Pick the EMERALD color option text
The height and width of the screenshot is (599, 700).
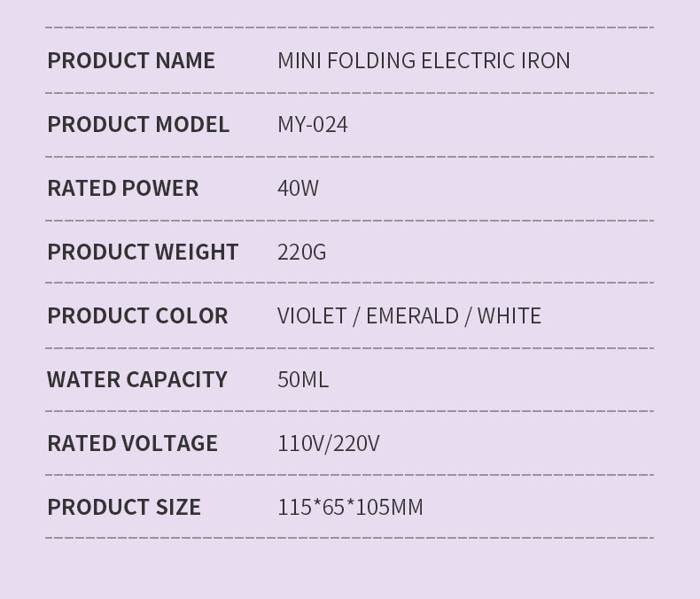click(x=412, y=315)
